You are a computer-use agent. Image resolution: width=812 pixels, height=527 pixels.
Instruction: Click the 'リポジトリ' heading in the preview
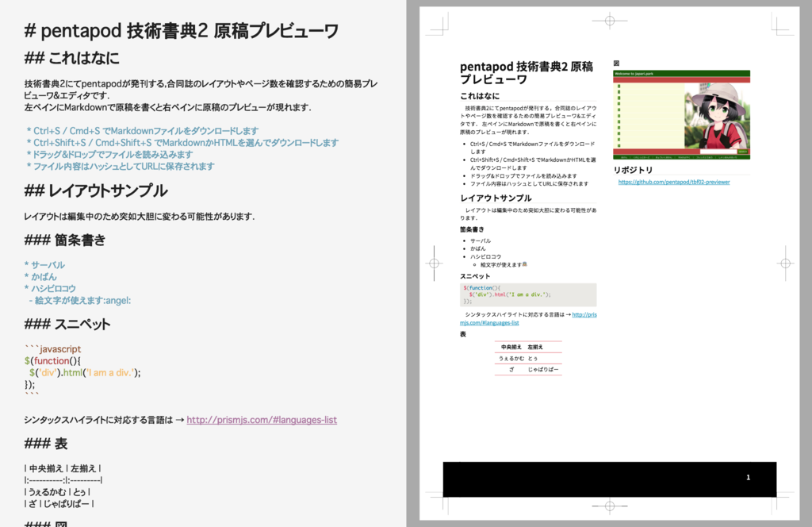click(633, 170)
